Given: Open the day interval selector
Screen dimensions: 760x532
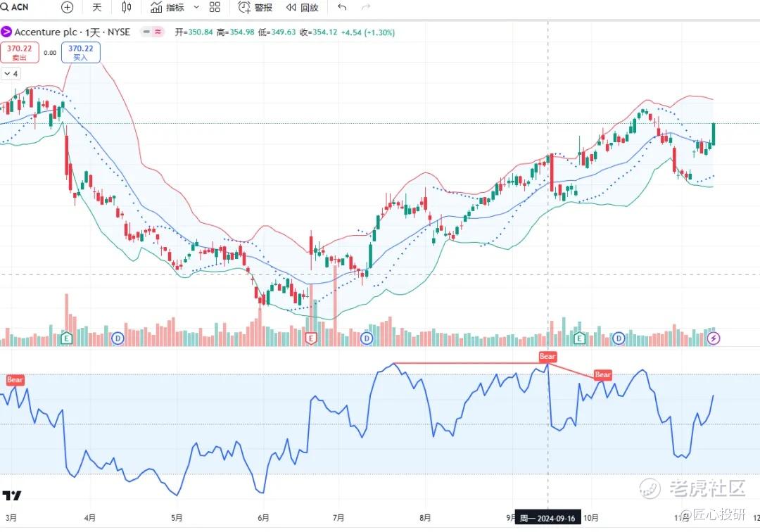Looking at the screenshot, I should coord(97,7).
